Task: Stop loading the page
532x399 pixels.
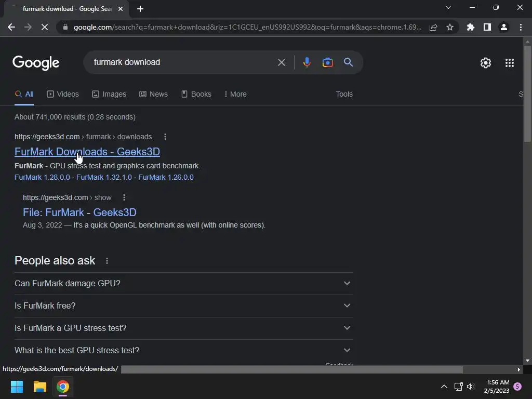Action: click(45, 27)
